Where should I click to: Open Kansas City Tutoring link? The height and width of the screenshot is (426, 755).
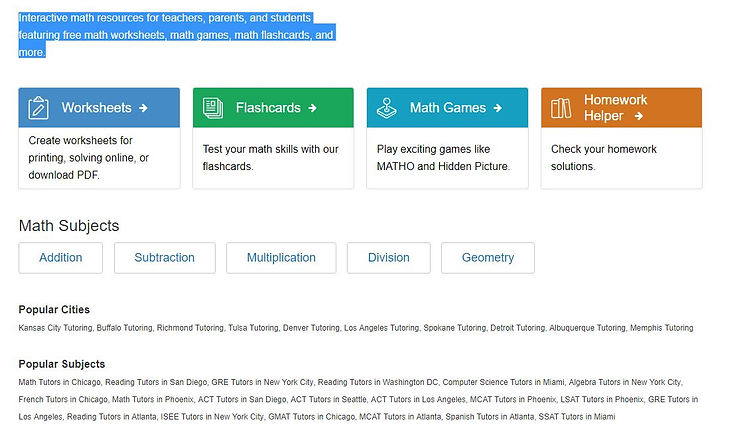point(55,328)
